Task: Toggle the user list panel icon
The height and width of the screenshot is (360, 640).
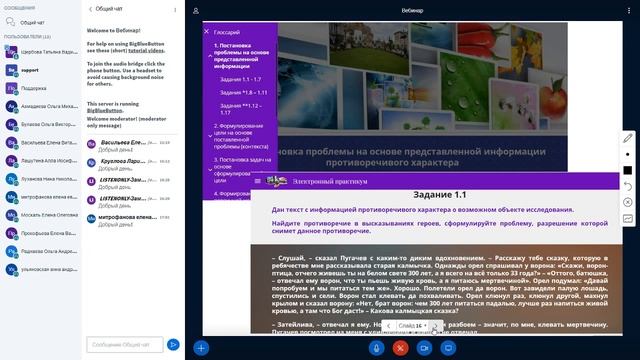Action: pyautogui.click(x=196, y=11)
